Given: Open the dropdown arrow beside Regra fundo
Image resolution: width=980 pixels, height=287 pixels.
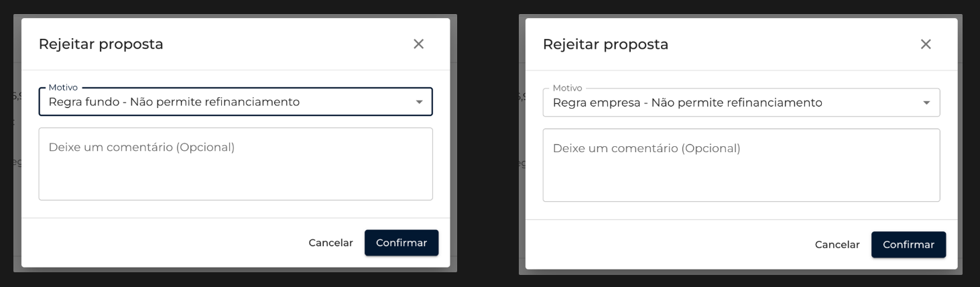Looking at the screenshot, I should coord(419,102).
